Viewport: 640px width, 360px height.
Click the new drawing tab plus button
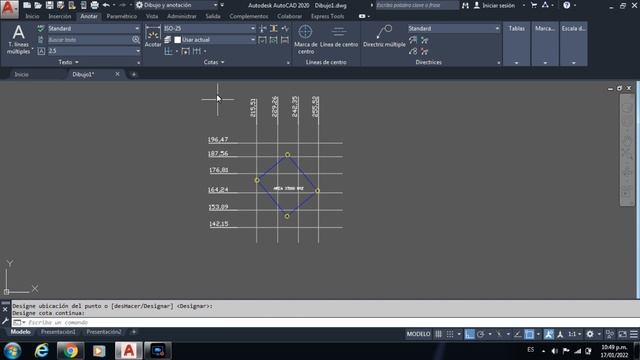point(133,74)
